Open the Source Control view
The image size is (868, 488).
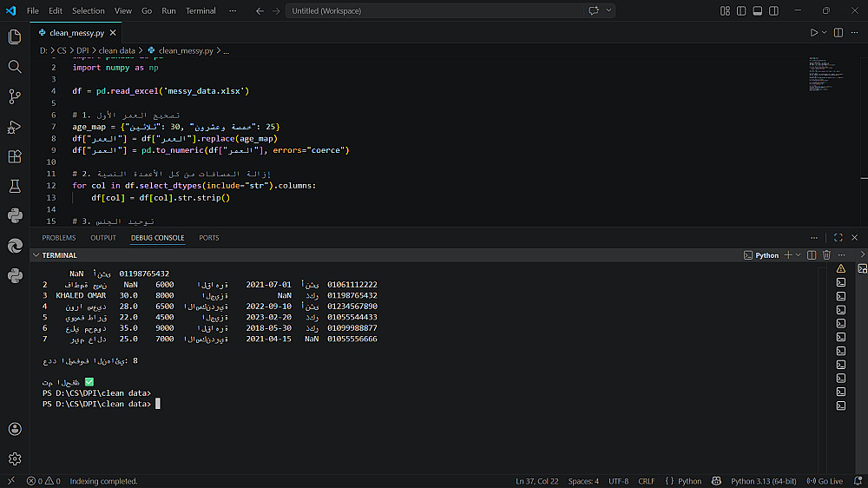[14, 96]
